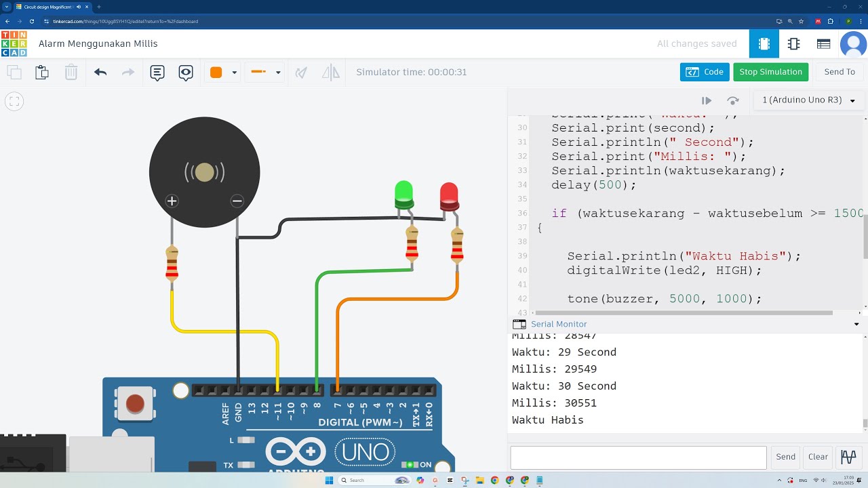Click the Send To button

pyautogui.click(x=840, y=72)
